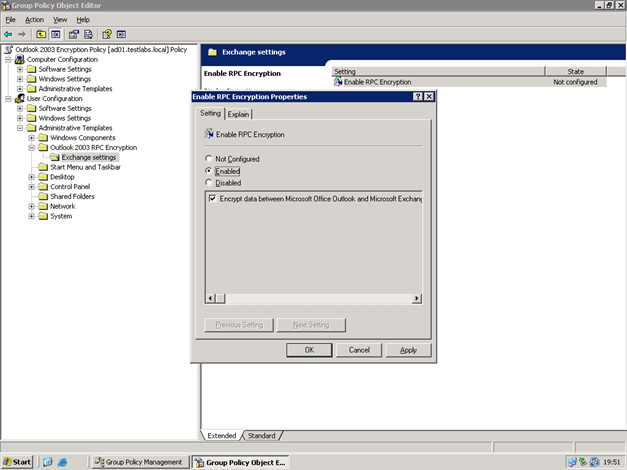
Task: Click the OK button
Action: coord(309,350)
